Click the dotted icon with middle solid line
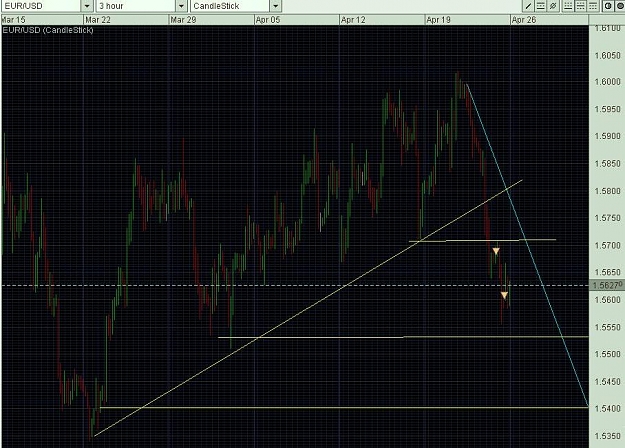The height and width of the screenshot is (448, 625). 580,6
